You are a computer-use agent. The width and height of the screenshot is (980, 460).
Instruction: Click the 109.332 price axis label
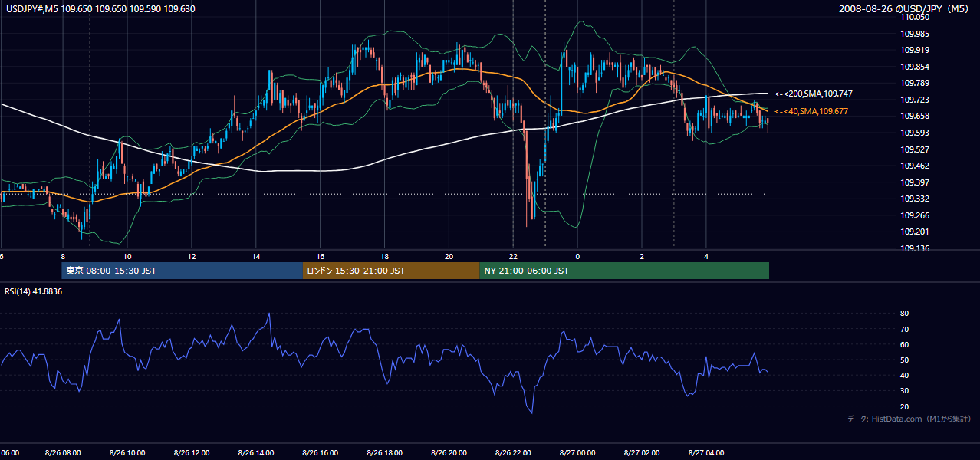(x=915, y=199)
